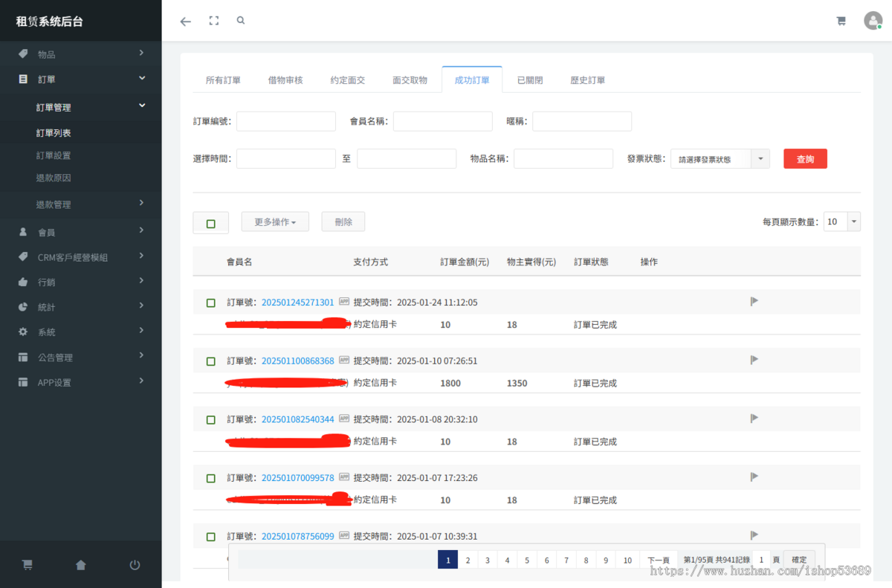Switch to the 面交取物 tab

click(410, 80)
